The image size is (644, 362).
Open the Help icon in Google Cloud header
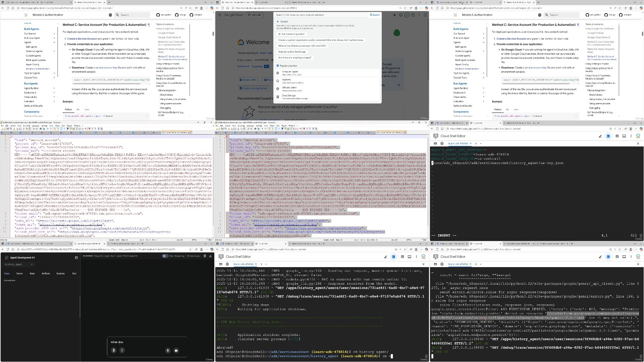[x=413, y=15]
